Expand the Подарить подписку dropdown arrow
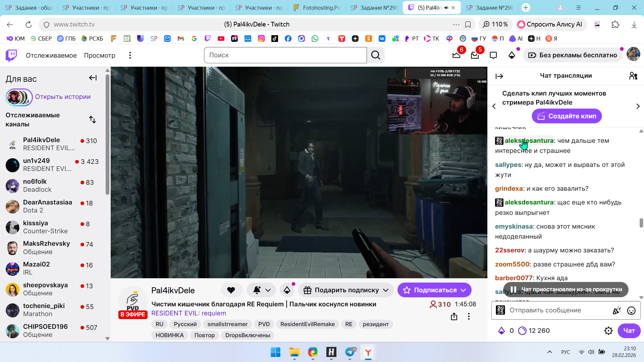The image size is (644, 362). 386,290
